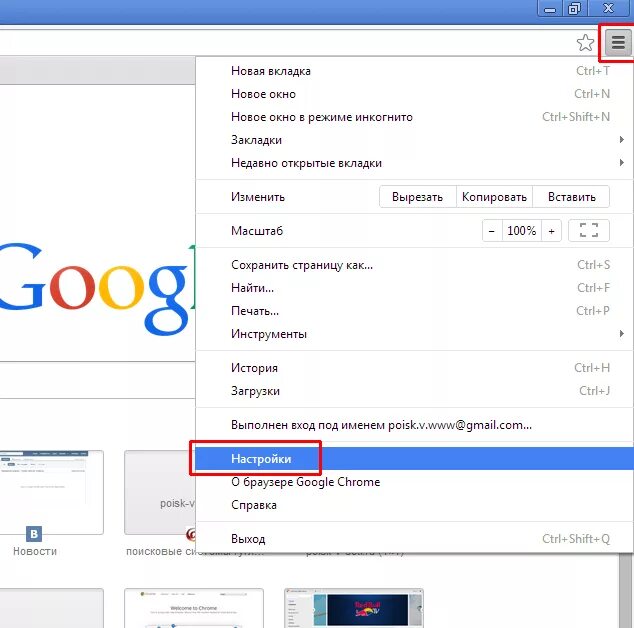This screenshot has height=628, width=634.
Task: Choose Печать... menu entry
Action: [x=414, y=311]
